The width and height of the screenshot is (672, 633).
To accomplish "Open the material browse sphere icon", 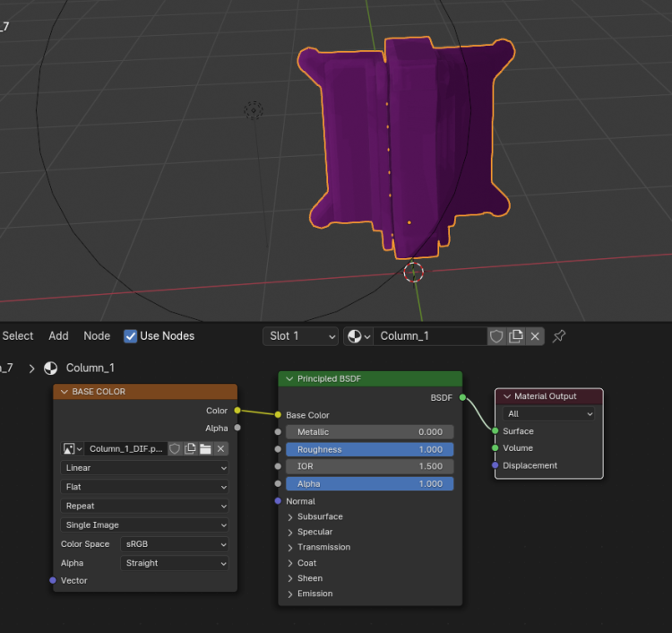I will (358, 336).
